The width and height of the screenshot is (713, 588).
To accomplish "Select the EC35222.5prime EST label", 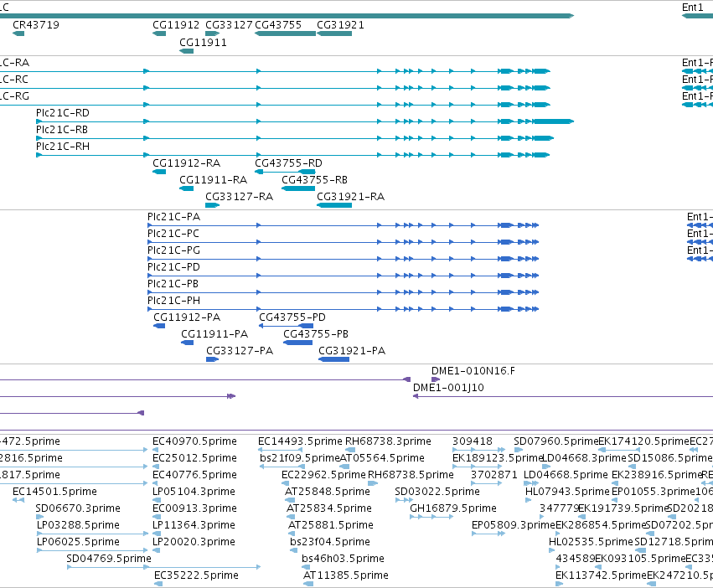I will 196,575.
